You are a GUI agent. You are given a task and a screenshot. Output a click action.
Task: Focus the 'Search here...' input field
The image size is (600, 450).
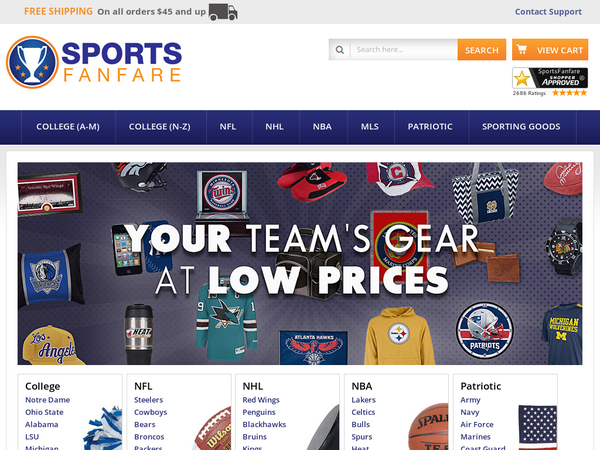point(404,50)
